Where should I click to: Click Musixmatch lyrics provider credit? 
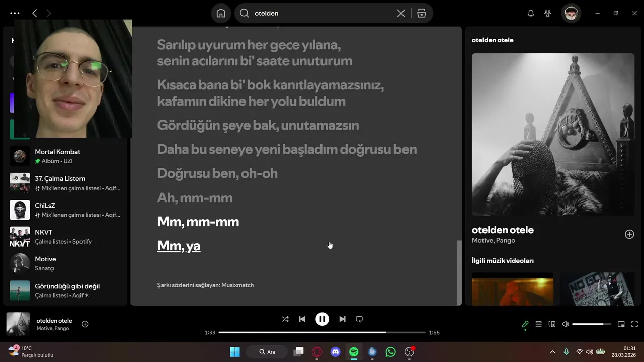[205, 285]
